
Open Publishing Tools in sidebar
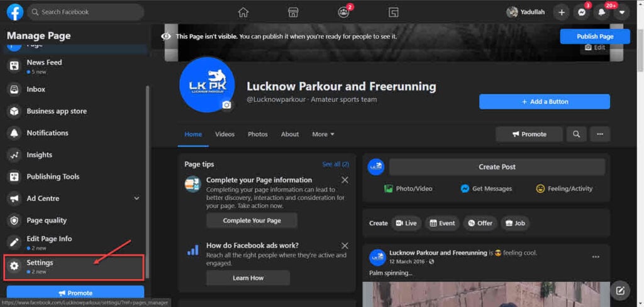[75, 176]
